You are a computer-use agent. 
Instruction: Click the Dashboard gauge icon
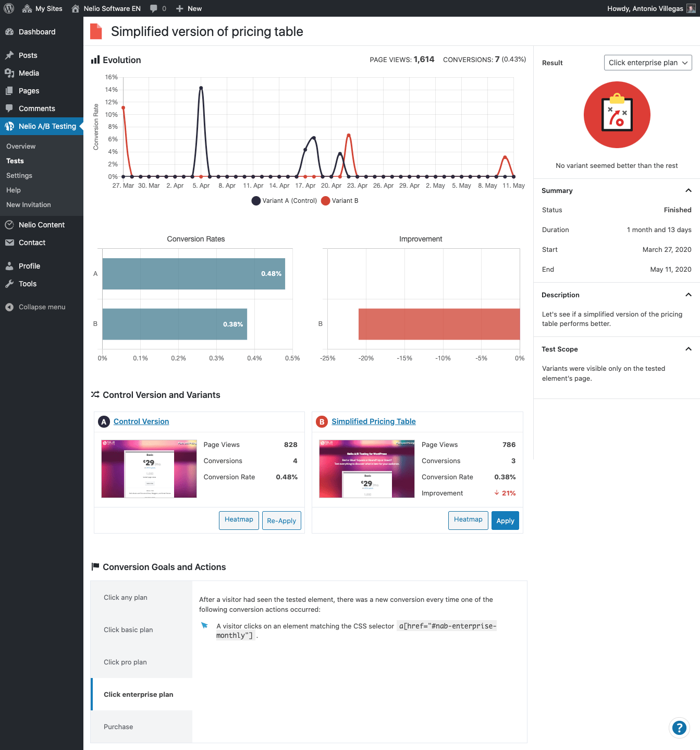point(9,32)
